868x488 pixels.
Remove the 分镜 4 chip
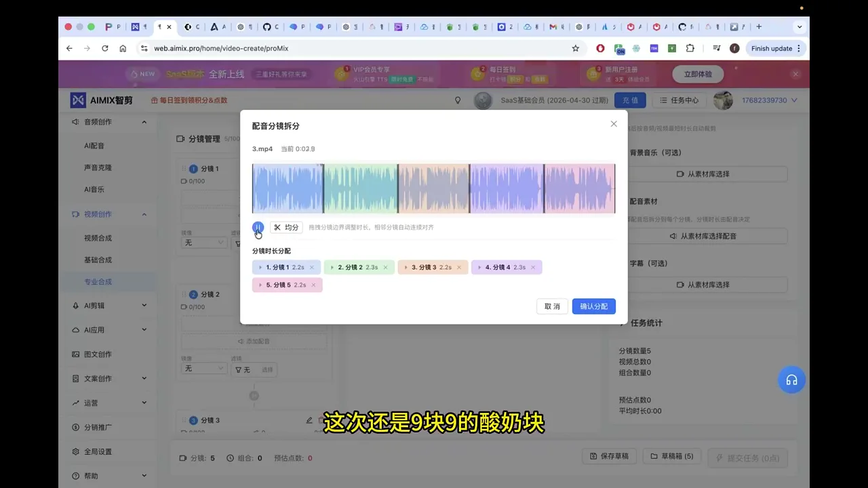click(x=533, y=268)
